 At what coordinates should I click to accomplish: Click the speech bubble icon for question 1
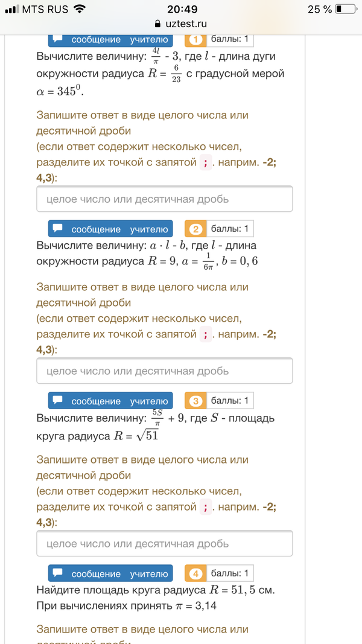(x=58, y=39)
